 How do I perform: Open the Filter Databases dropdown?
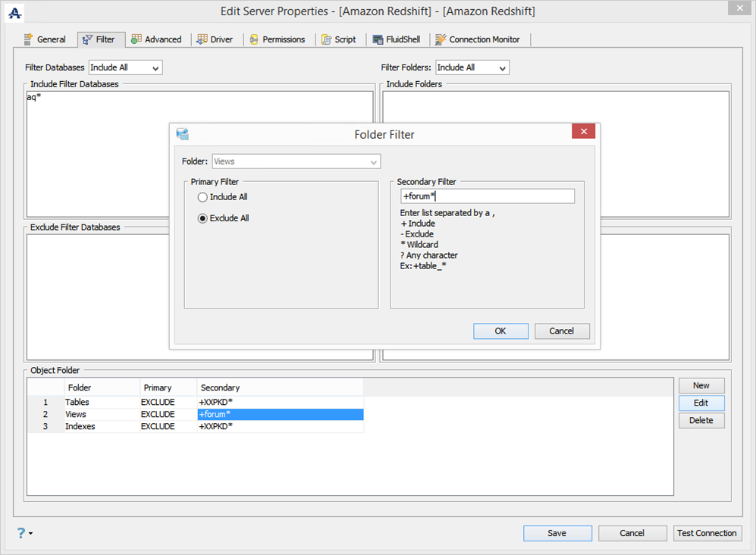(125, 67)
